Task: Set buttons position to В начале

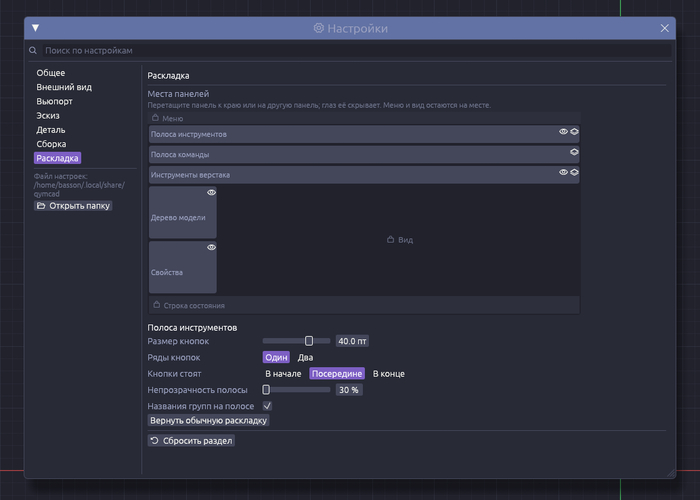Action: point(283,374)
